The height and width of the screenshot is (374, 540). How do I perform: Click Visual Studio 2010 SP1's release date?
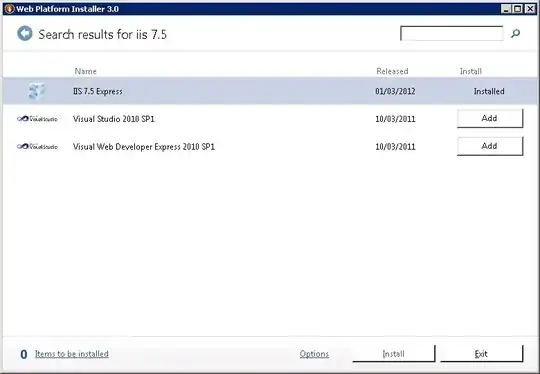coord(395,119)
